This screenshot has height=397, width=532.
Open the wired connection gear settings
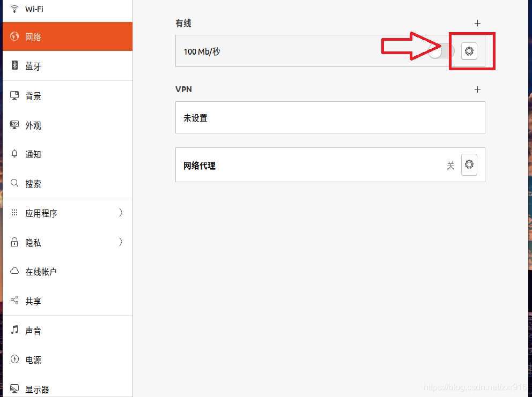pyautogui.click(x=469, y=51)
